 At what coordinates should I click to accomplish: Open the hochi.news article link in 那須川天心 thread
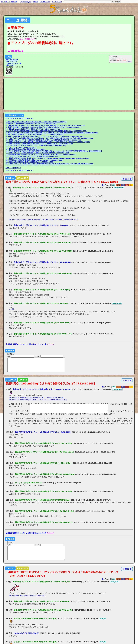tap(37, 397)
